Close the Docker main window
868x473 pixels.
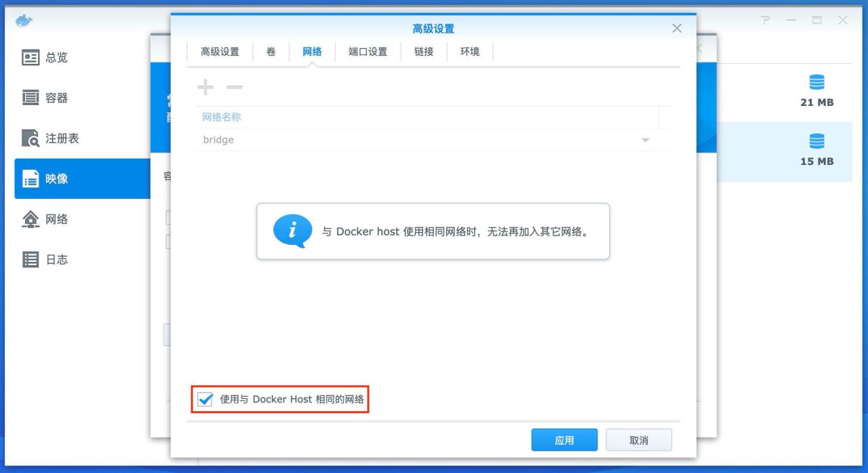843,20
